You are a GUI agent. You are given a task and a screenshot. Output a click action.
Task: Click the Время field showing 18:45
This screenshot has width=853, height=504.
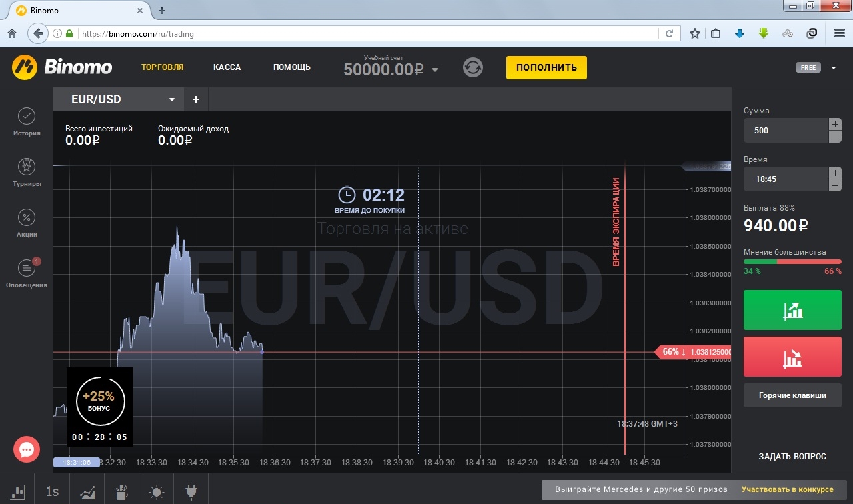(786, 179)
